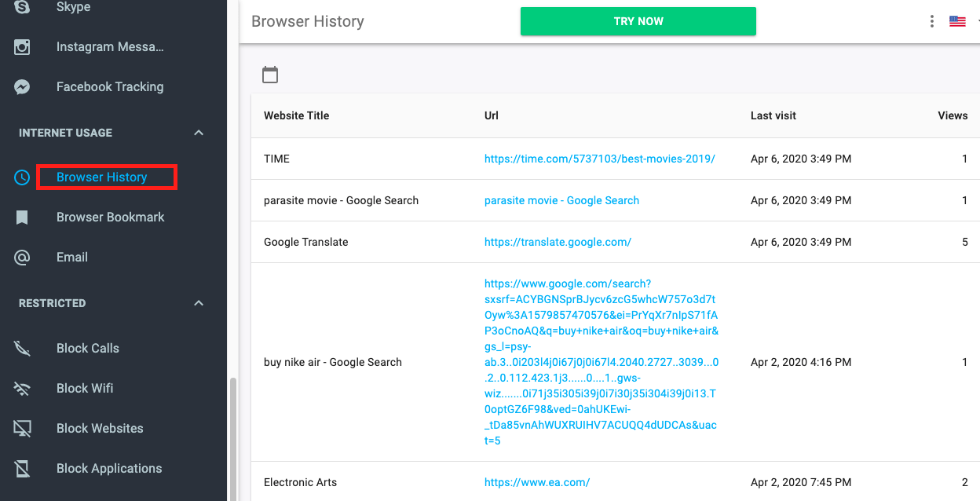980x501 pixels.
Task: Open the Google Translate URL link
Action: pos(558,242)
